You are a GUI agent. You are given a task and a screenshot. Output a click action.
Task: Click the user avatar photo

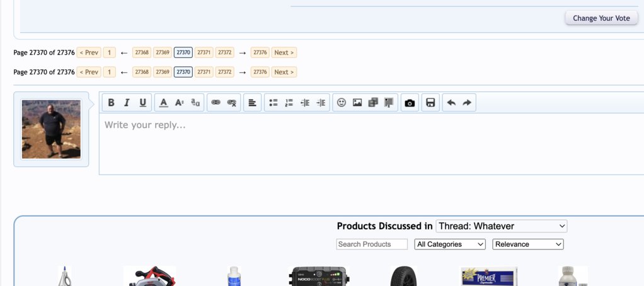[x=51, y=129]
